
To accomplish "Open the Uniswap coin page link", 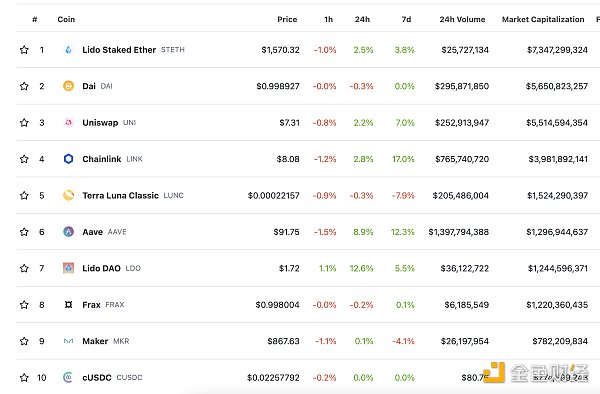I will tap(100, 122).
